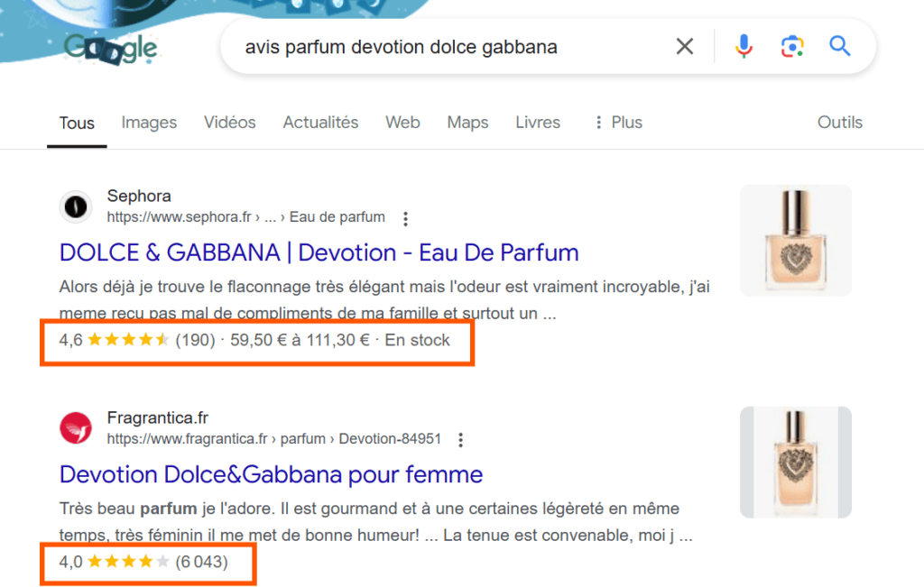
Task: Switch to the Images tab
Action: coord(149,123)
